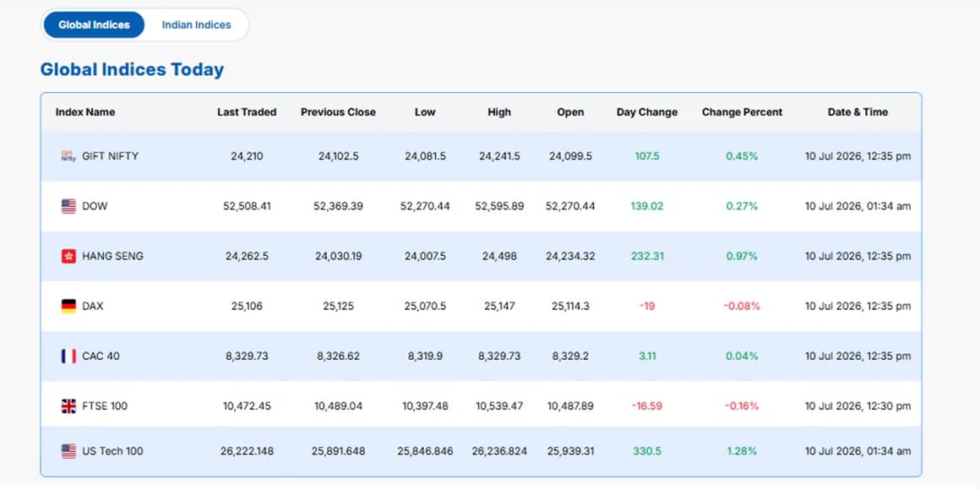
Task: Open the DAX index name
Action: click(x=92, y=306)
